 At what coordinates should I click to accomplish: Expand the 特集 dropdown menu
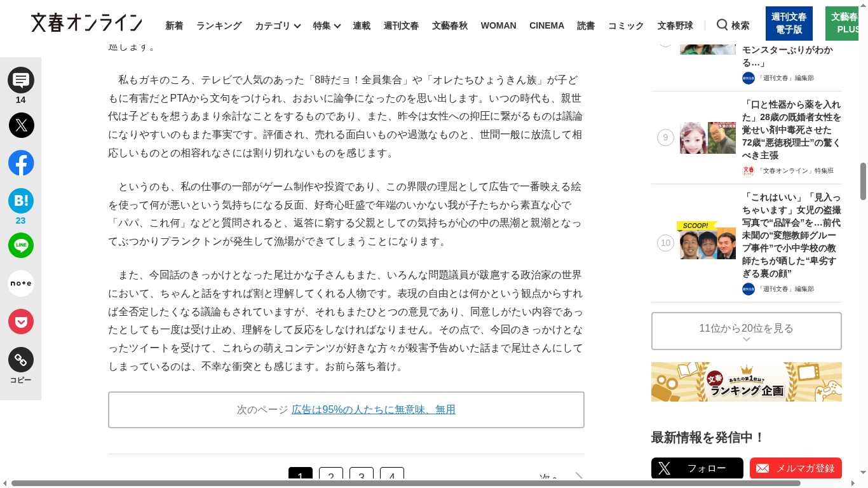point(327,26)
